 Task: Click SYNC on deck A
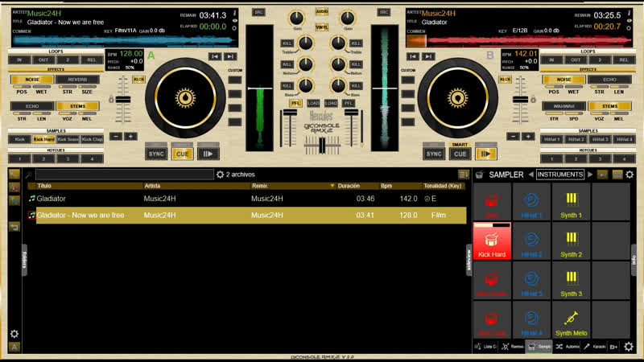(x=156, y=154)
